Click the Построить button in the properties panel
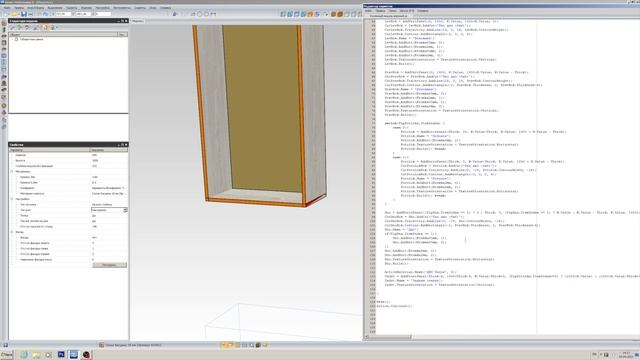 (x=109, y=265)
